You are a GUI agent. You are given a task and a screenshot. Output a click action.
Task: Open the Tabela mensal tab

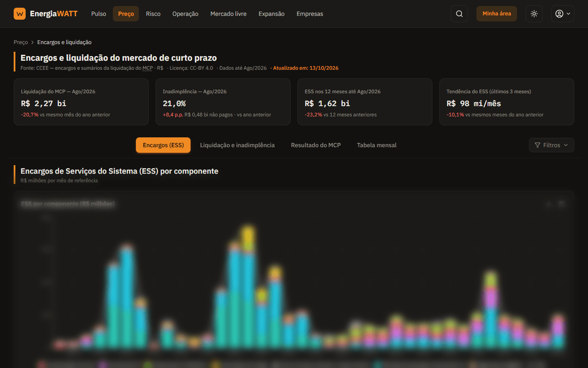[x=376, y=145]
